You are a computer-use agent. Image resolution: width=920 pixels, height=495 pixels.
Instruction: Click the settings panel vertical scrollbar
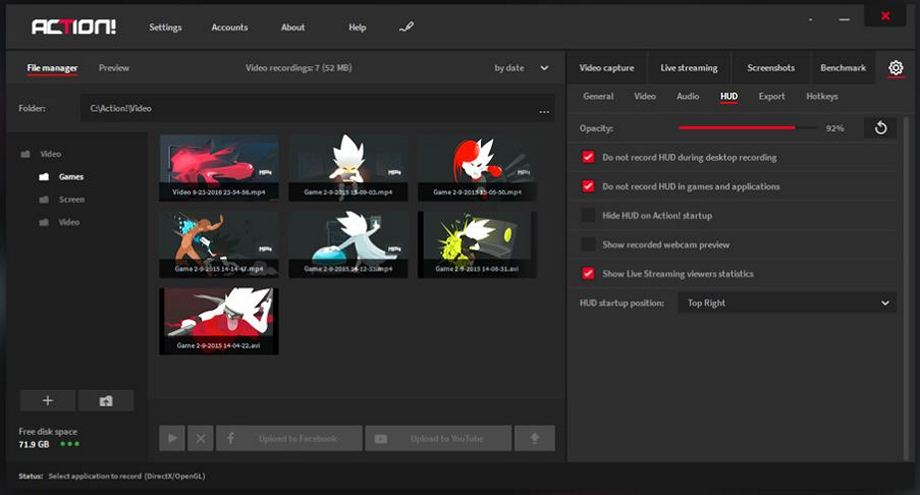point(906,287)
